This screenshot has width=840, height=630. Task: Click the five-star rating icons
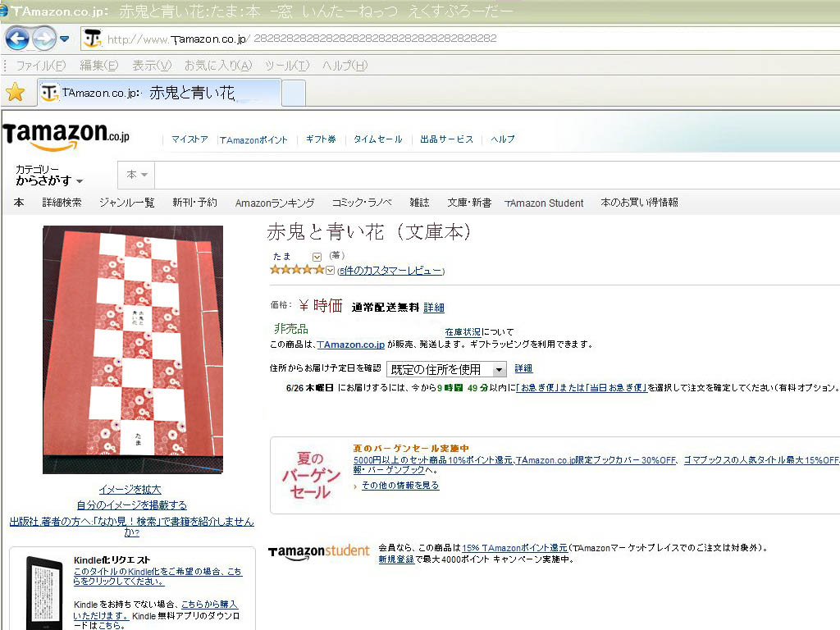pos(297,269)
